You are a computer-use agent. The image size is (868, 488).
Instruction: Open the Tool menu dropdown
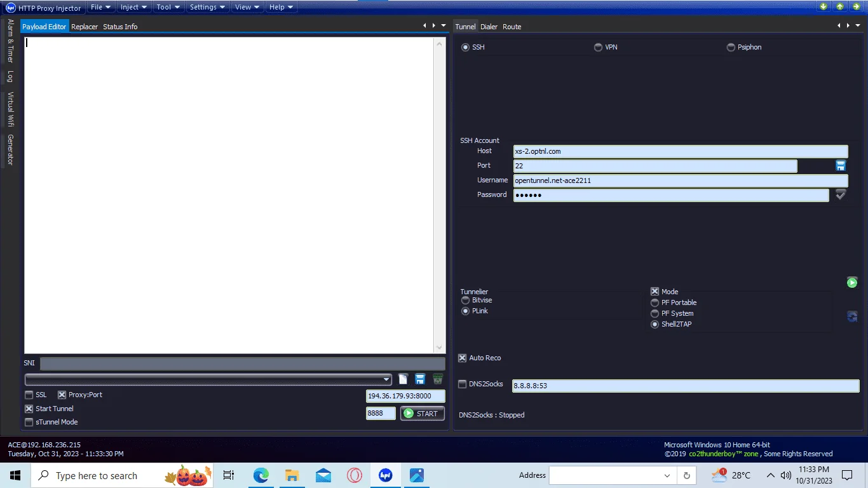(x=168, y=7)
